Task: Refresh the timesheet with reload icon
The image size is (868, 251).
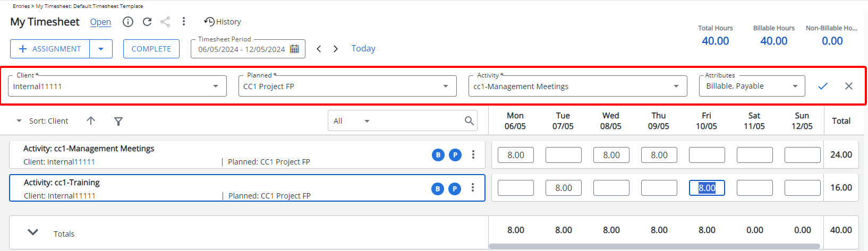Action: 147,22
